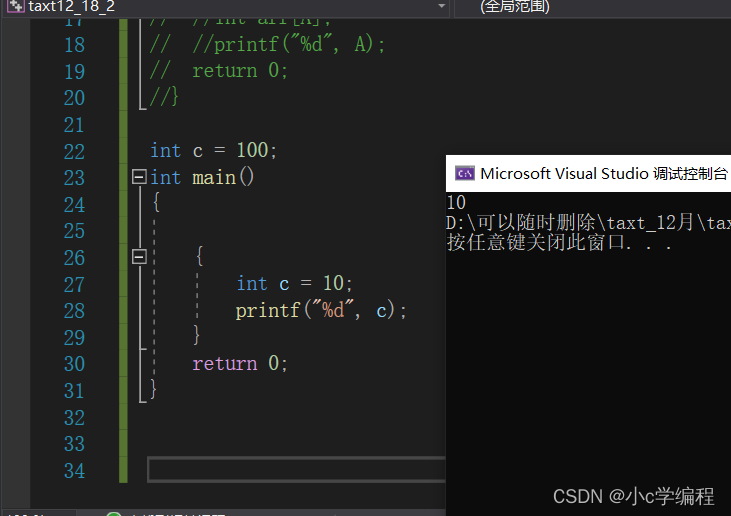Click the commented 'return 0;' on line 19

point(240,71)
